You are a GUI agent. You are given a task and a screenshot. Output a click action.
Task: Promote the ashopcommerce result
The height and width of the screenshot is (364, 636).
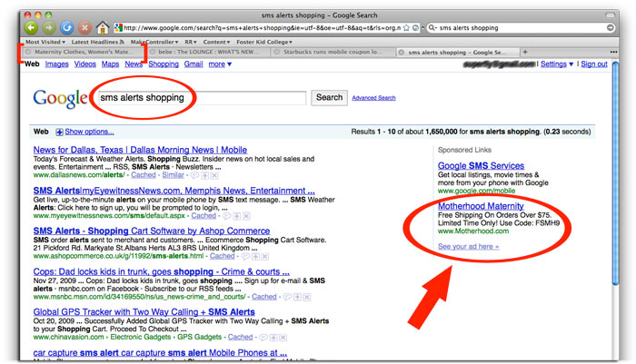click(255, 256)
